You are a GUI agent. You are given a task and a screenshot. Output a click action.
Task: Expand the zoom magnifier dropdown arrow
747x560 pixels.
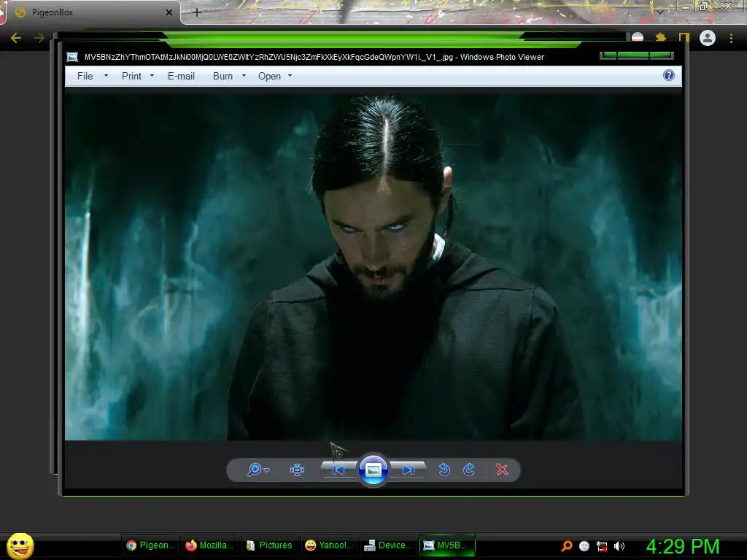[x=267, y=470]
